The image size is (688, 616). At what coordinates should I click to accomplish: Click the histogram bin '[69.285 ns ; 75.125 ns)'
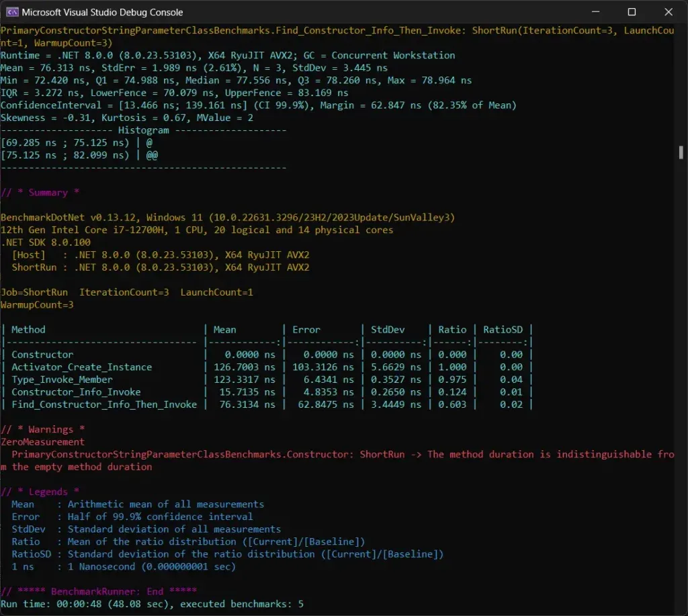(x=65, y=142)
